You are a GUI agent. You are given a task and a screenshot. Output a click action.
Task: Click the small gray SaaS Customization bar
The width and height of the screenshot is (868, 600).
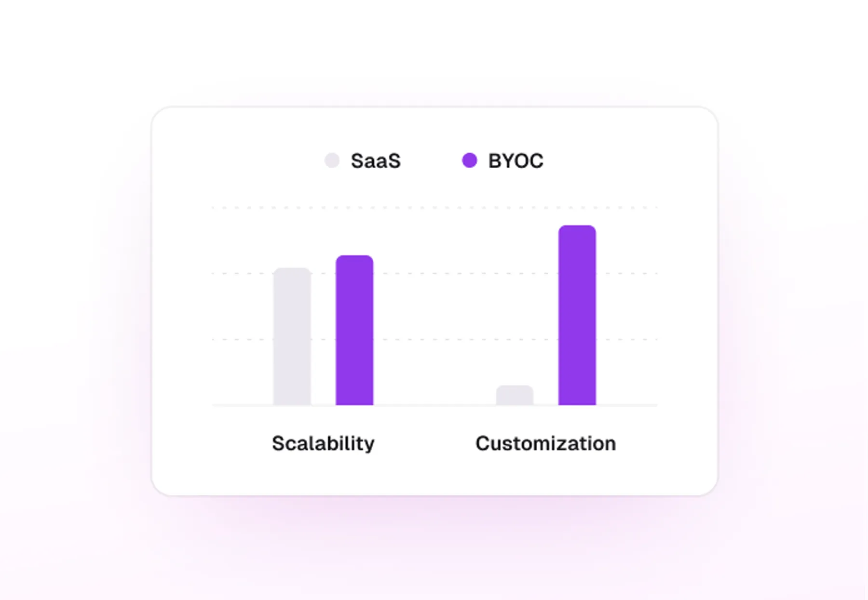tap(515, 395)
